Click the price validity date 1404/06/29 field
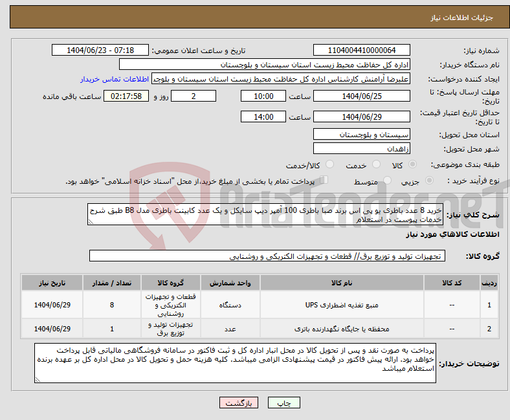 361,117
